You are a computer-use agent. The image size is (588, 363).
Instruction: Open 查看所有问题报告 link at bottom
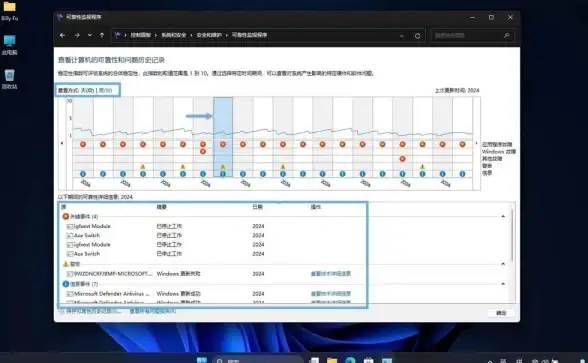point(153,311)
